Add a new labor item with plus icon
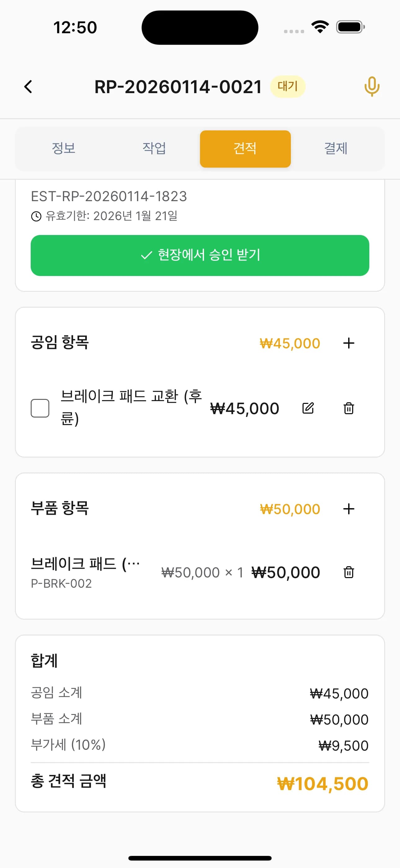The height and width of the screenshot is (868, 400). (x=349, y=343)
